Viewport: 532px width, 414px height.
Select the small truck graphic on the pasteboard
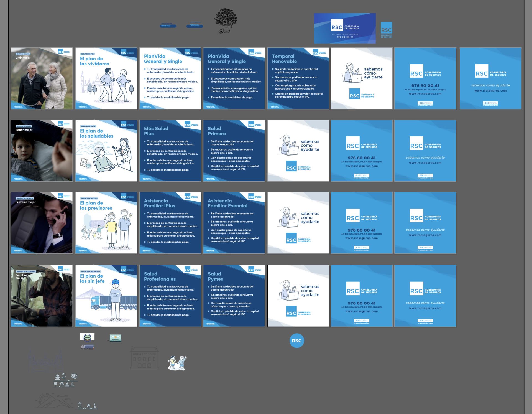tap(87, 347)
